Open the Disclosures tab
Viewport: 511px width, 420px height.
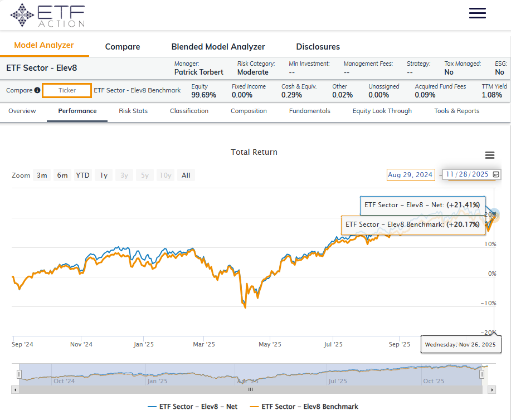coord(318,47)
